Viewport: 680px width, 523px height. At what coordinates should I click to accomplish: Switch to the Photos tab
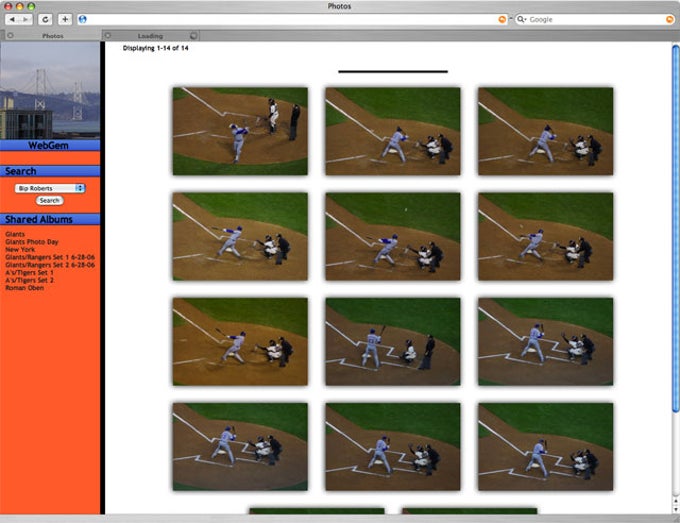pyautogui.click(x=52, y=36)
